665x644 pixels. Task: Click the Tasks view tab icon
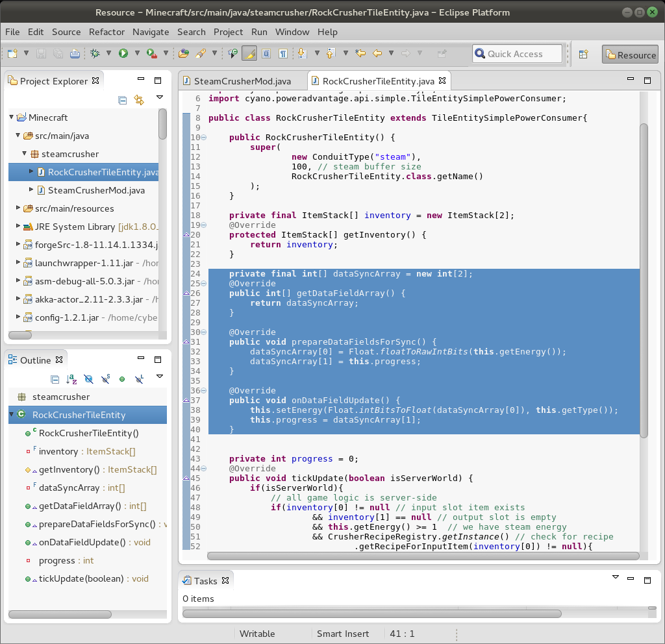(186, 580)
